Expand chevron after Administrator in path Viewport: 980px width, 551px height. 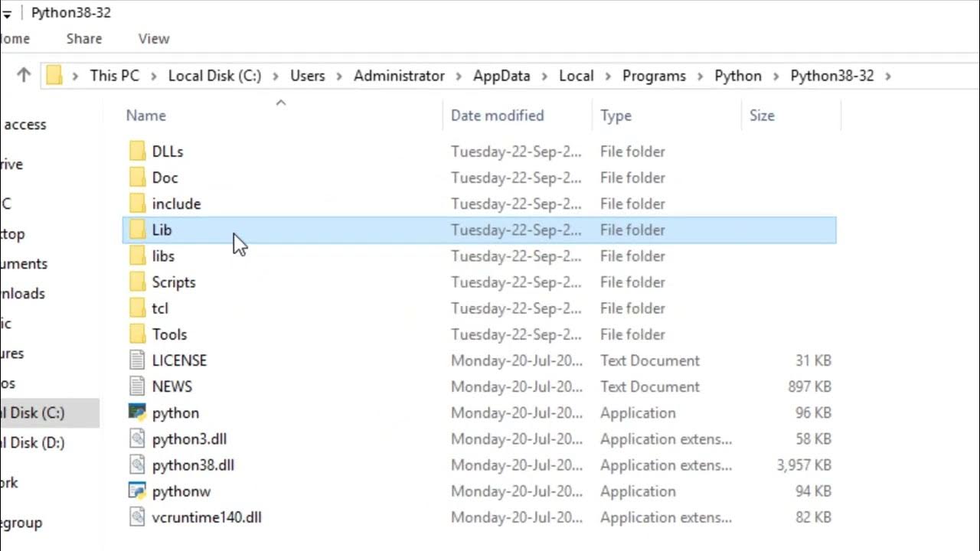pos(459,76)
